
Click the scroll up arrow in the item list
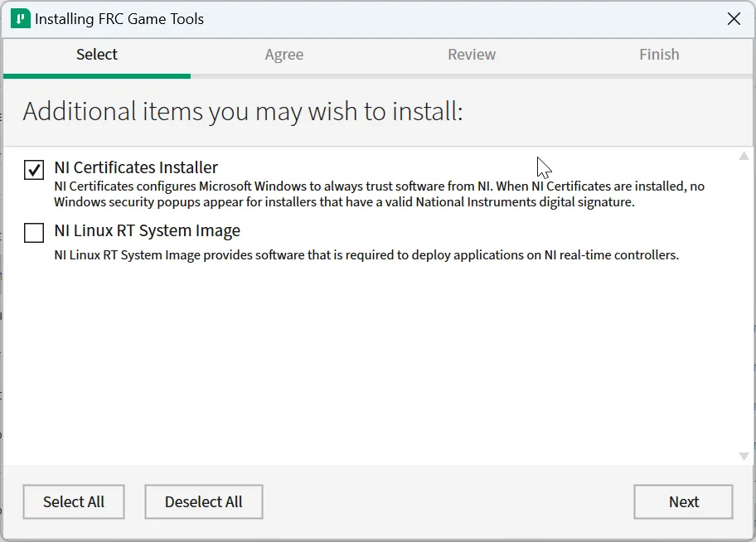click(744, 156)
